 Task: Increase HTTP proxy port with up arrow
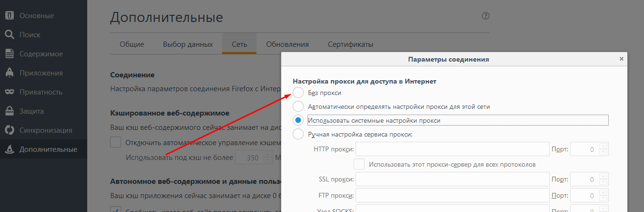[604, 146]
